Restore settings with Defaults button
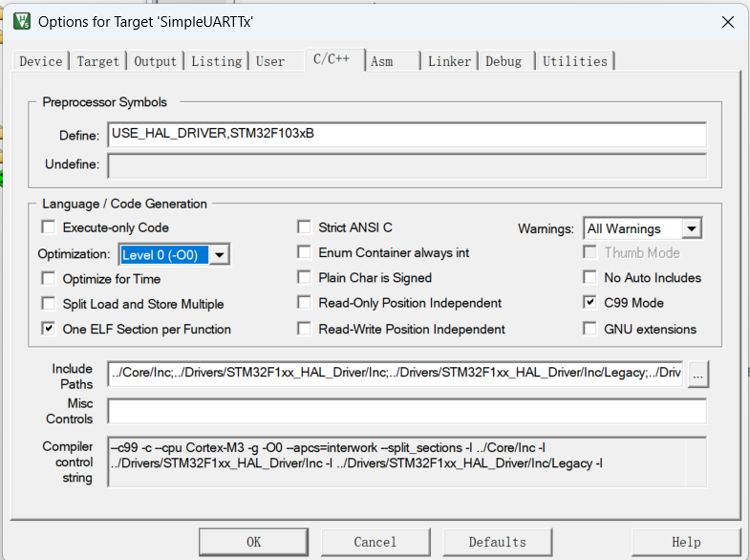Image resolution: width=750 pixels, height=560 pixels. coord(498,542)
